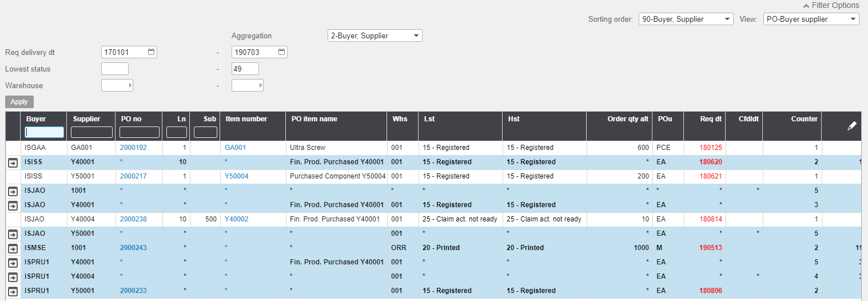Open the calendar picker for start delivery date
Image resolution: width=868 pixels, height=301 pixels.
[x=151, y=52]
